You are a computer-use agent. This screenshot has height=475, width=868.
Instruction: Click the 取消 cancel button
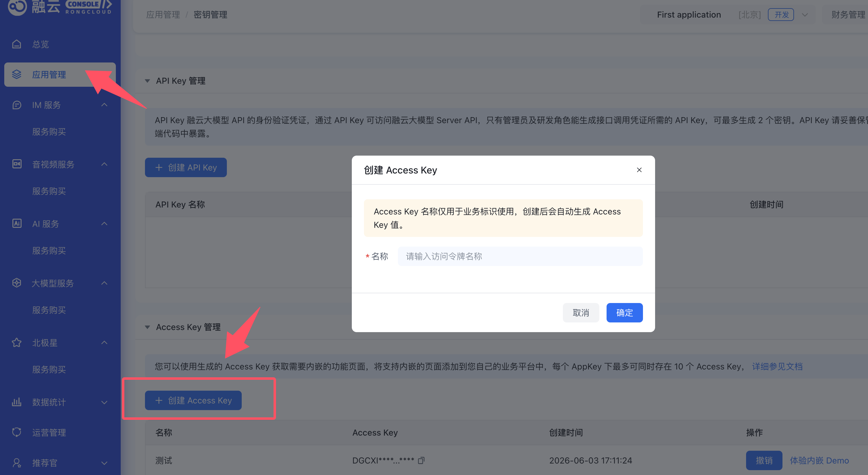pos(580,313)
